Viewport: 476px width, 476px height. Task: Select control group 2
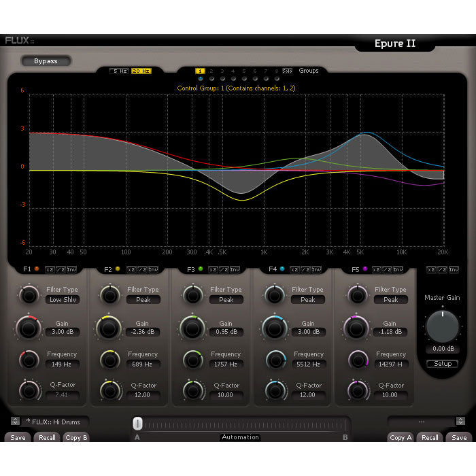pos(211,71)
